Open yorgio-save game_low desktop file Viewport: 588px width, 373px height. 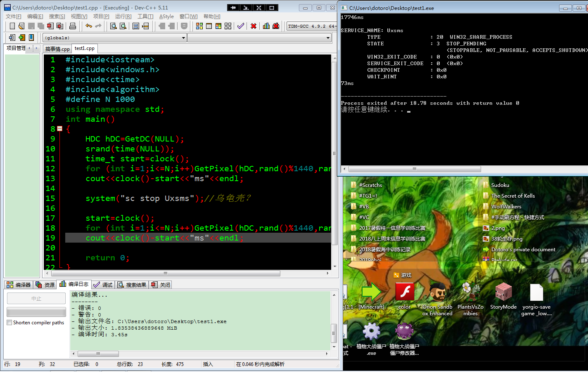click(536, 300)
